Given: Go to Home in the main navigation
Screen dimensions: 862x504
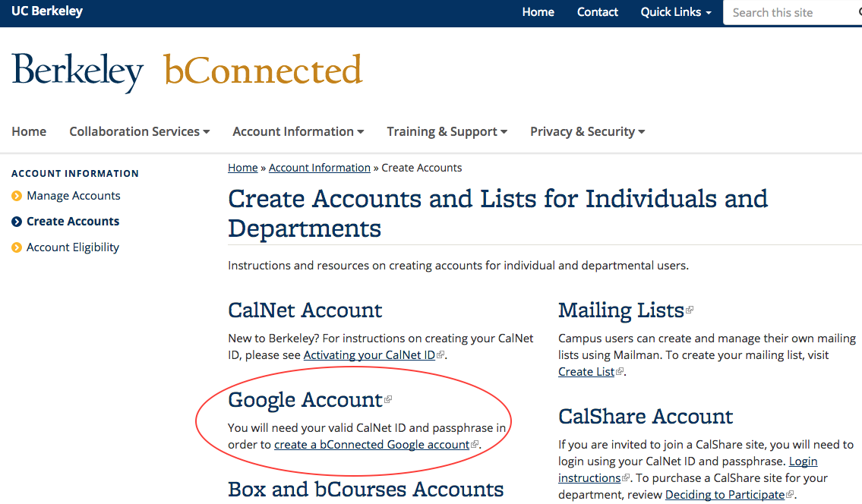Looking at the screenshot, I should [29, 131].
